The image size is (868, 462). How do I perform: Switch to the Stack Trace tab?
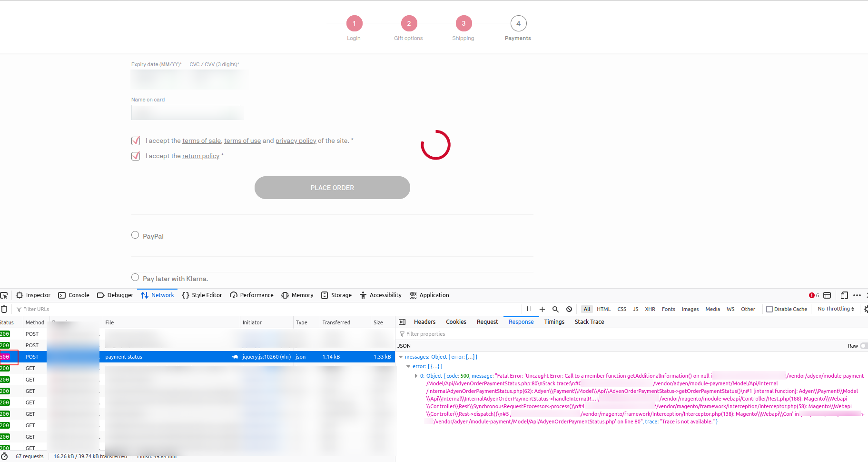pyautogui.click(x=589, y=321)
